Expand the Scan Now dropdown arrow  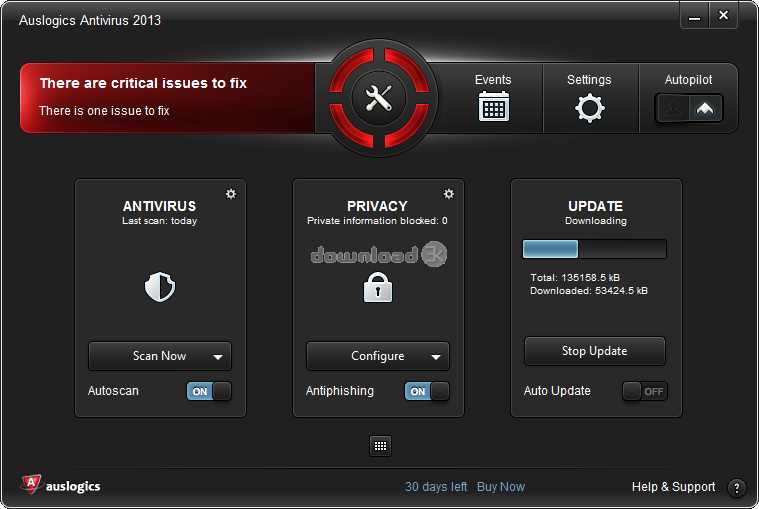[218, 357]
